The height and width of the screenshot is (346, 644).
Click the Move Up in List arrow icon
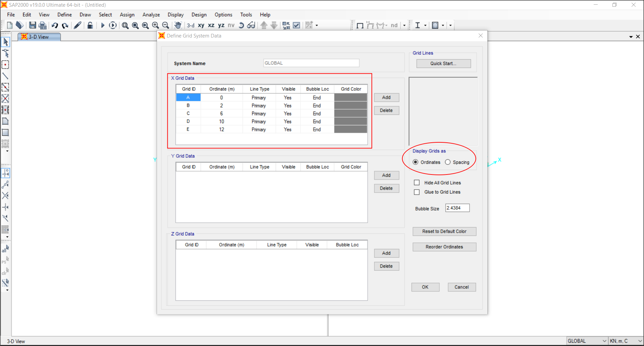click(264, 25)
